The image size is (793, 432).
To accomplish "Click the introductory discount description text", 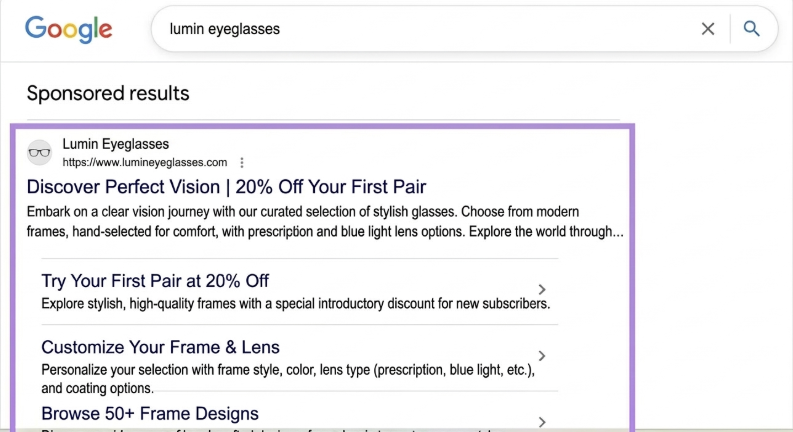I will click(x=296, y=303).
